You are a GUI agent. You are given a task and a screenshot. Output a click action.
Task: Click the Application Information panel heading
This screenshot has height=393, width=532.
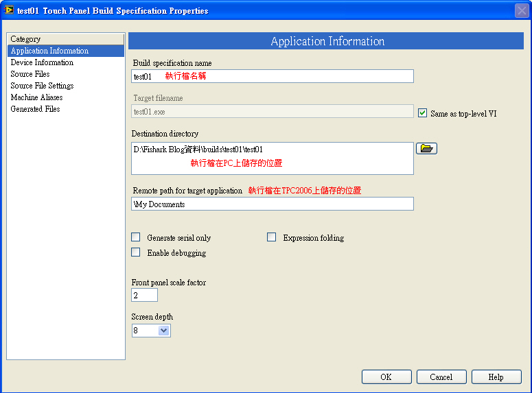coord(326,41)
